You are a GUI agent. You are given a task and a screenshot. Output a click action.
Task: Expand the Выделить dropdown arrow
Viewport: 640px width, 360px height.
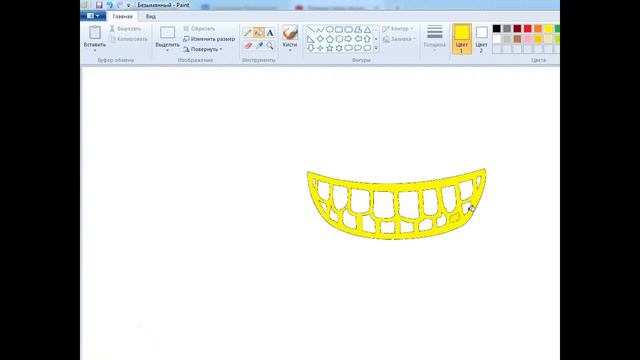coord(167,50)
